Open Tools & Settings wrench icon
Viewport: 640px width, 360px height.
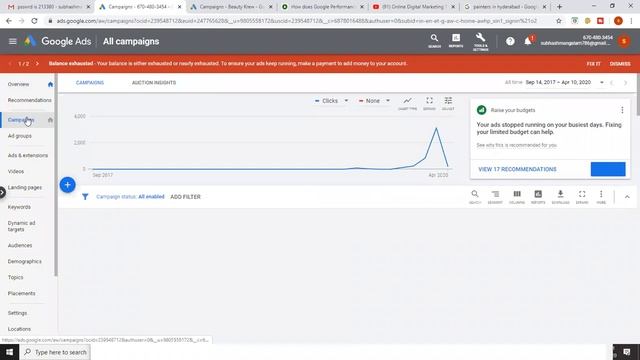(480, 42)
